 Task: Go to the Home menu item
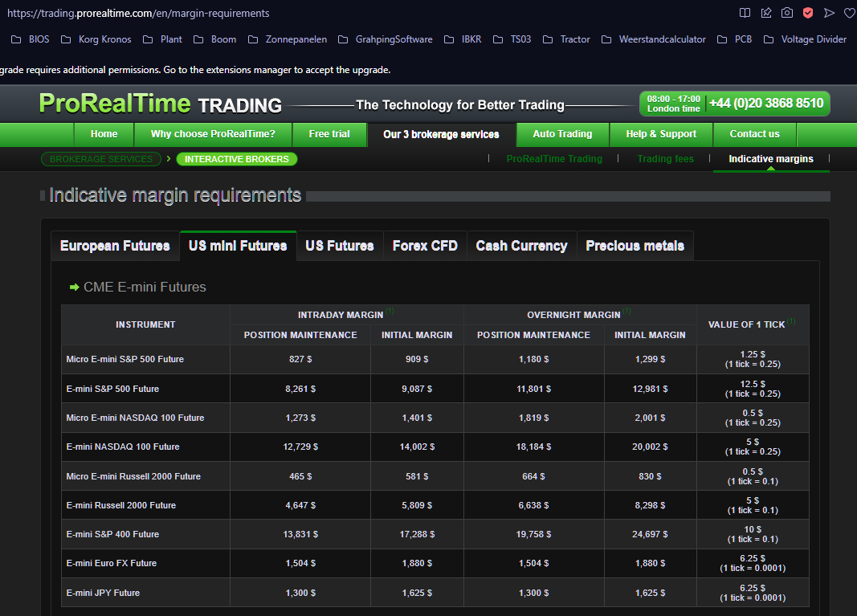click(104, 134)
